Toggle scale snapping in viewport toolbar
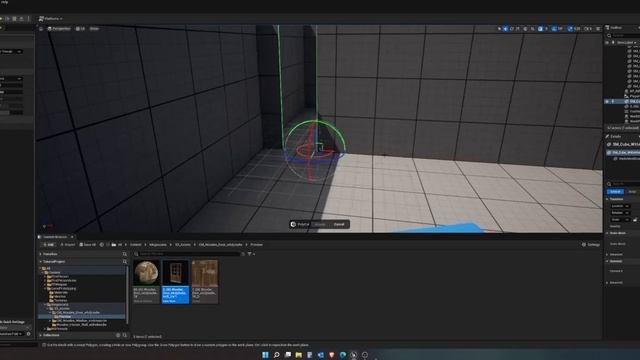The width and height of the screenshot is (640, 360). tap(570, 29)
